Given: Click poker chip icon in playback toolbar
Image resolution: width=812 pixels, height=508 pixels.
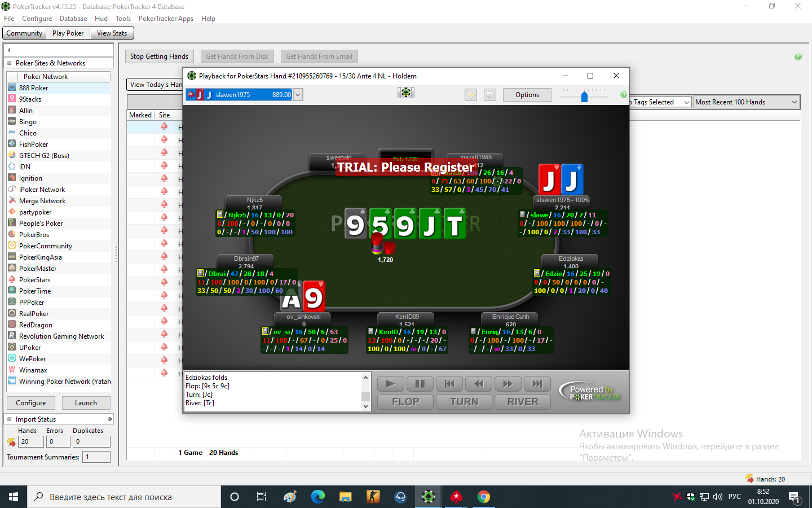Looking at the screenshot, I should pyautogui.click(x=406, y=93).
